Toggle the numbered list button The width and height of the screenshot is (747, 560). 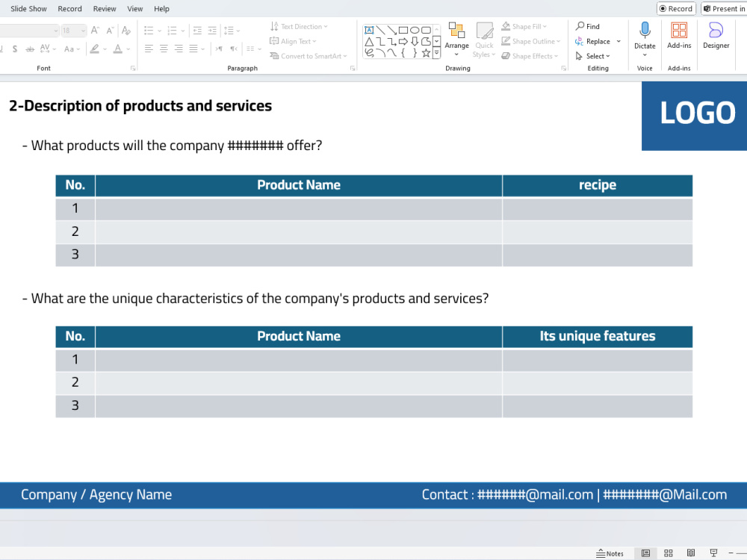[172, 31]
